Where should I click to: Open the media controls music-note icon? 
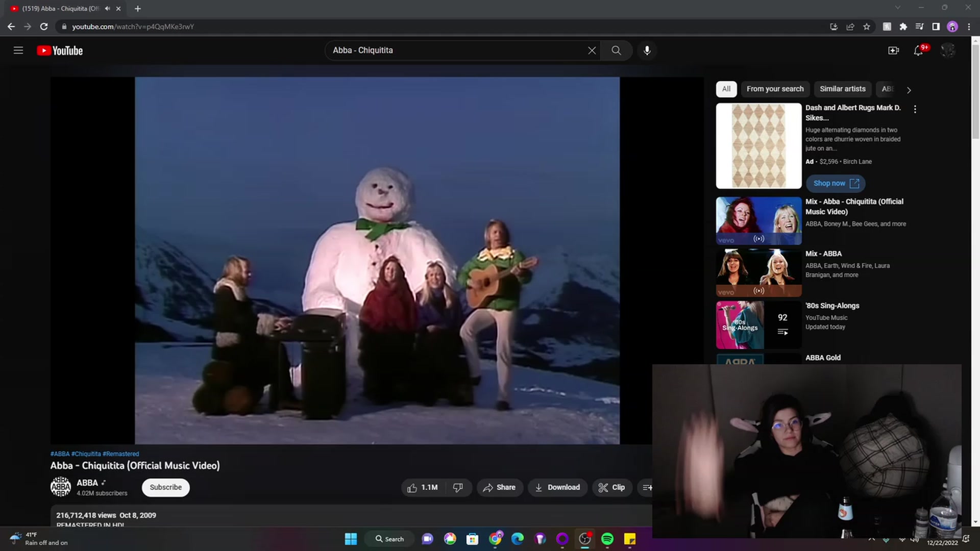[919, 27]
